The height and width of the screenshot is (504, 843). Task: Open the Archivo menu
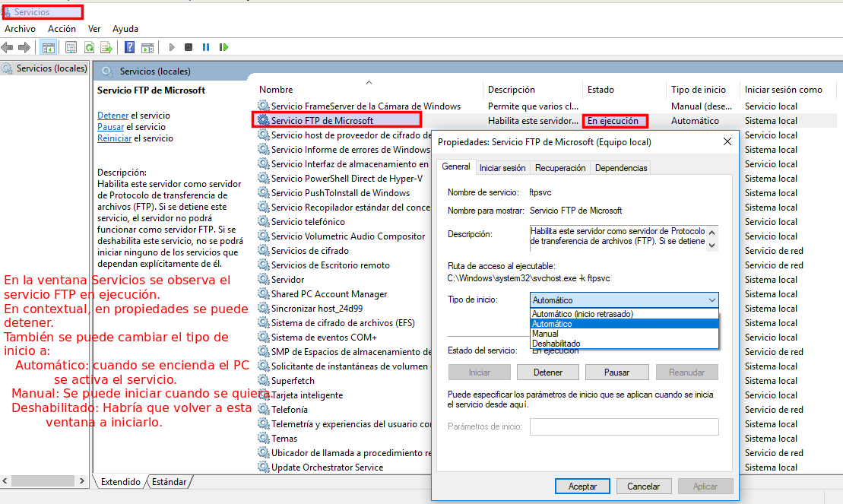pyautogui.click(x=20, y=29)
